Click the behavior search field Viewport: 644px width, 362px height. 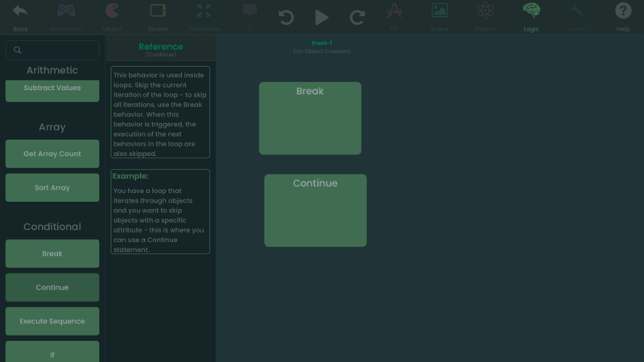click(52, 50)
